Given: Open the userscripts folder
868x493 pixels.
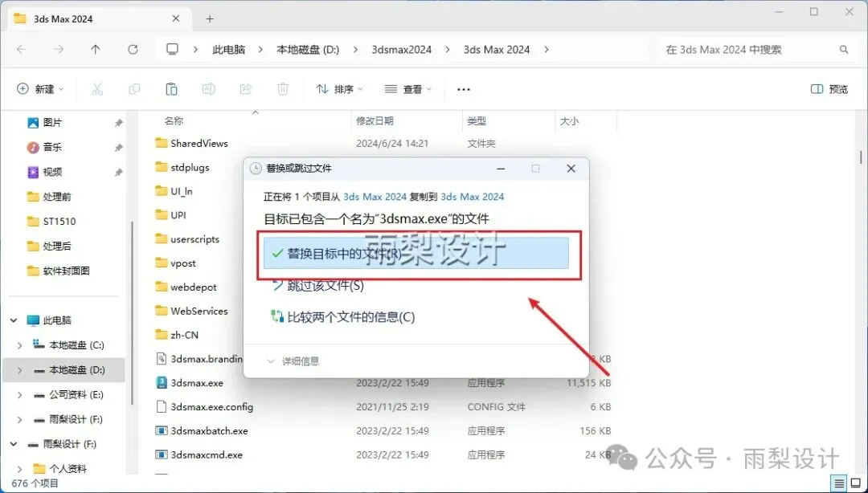Looking at the screenshot, I should pos(187,239).
